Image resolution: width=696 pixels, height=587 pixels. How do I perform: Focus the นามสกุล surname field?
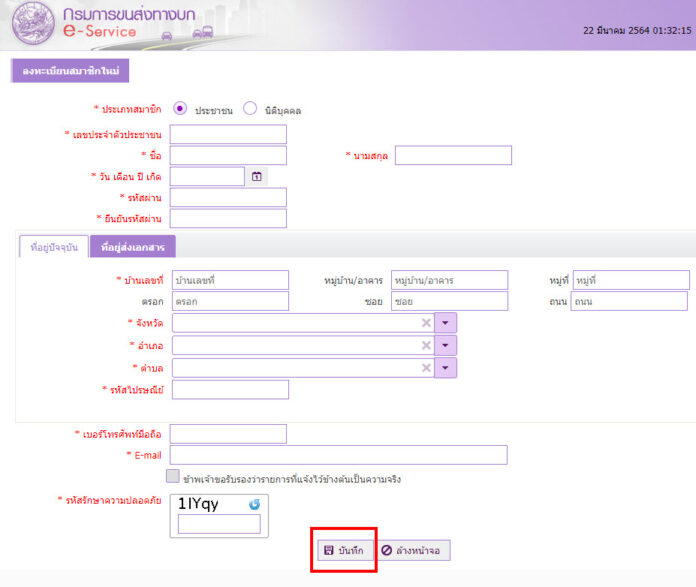[x=453, y=155]
